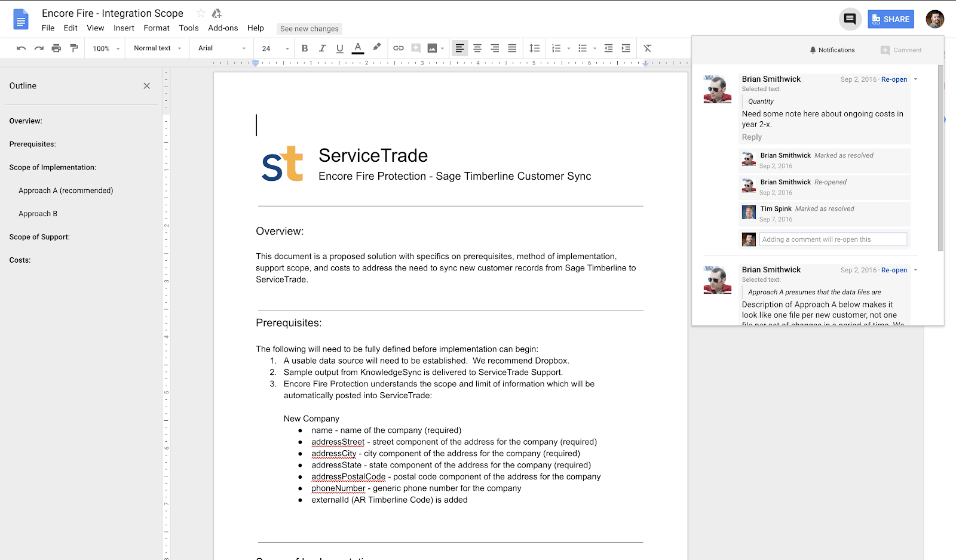Screen dimensions: 956x560
Task: Star the Encore Fire document title
Action: pyautogui.click(x=201, y=13)
